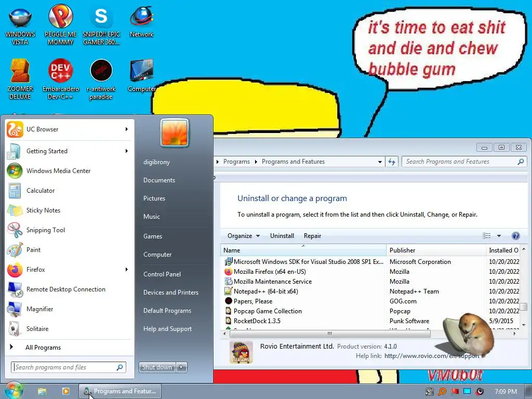The width and height of the screenshot is (532, 399).
Task: Expand Firefox jump list arrow
Action: click(127, 270)
